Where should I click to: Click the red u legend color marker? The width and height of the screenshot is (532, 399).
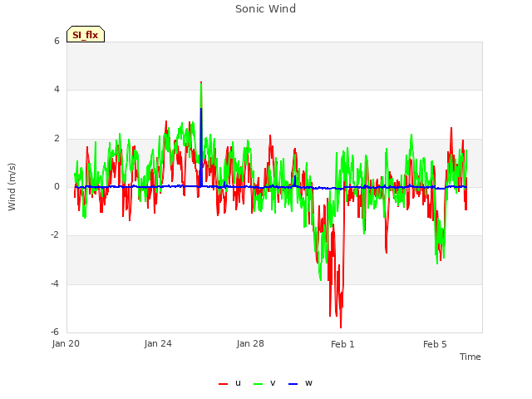tap(224, 384)
